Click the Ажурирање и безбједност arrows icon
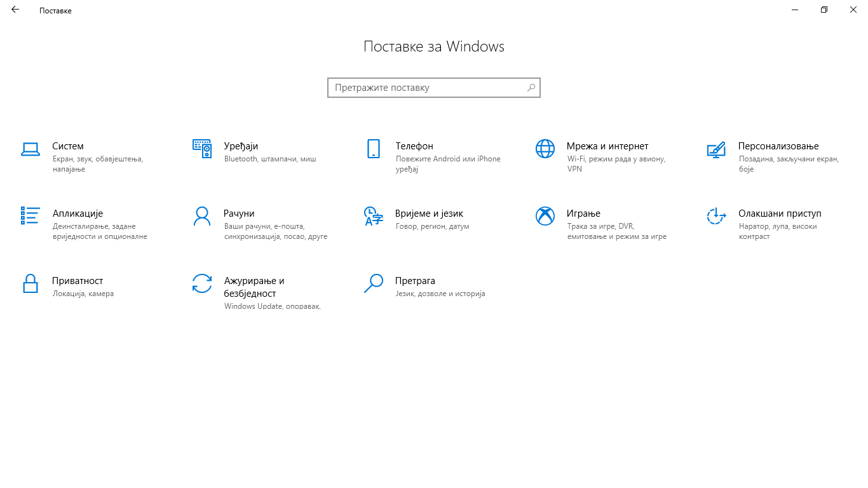The height and width of the screenshot is (488, 868). point(202,283)
